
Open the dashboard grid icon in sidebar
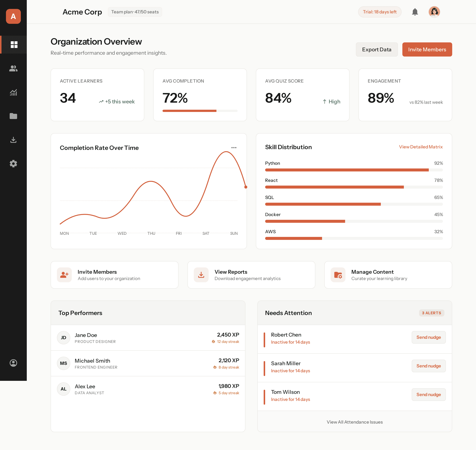coord(14,45)
